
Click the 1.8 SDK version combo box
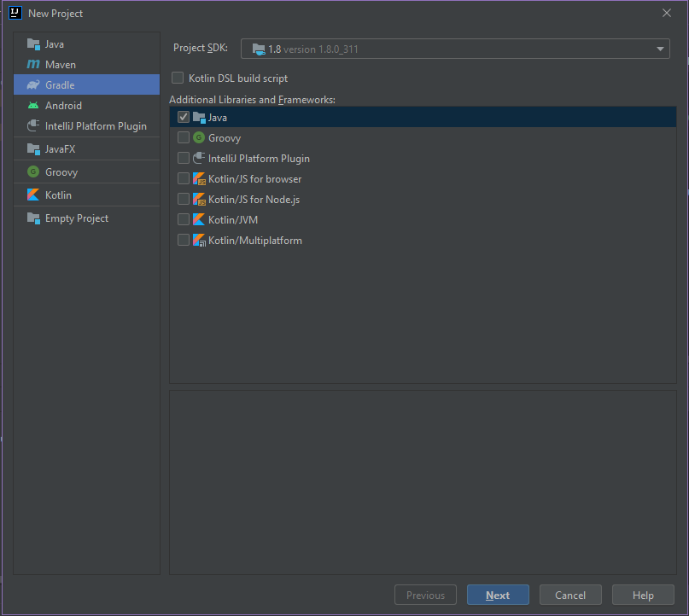[x=455, y=49]
